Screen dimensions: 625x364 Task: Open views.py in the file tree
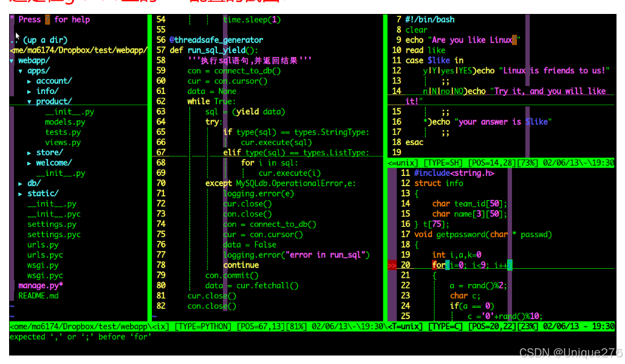(x=63, y=143)
